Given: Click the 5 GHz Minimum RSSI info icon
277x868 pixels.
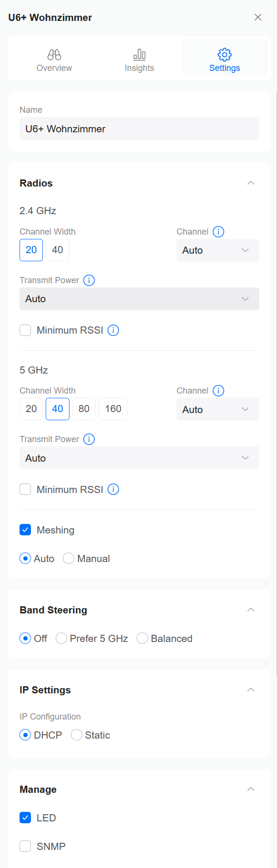Looking at the screenshot, I should coord(113,489).
